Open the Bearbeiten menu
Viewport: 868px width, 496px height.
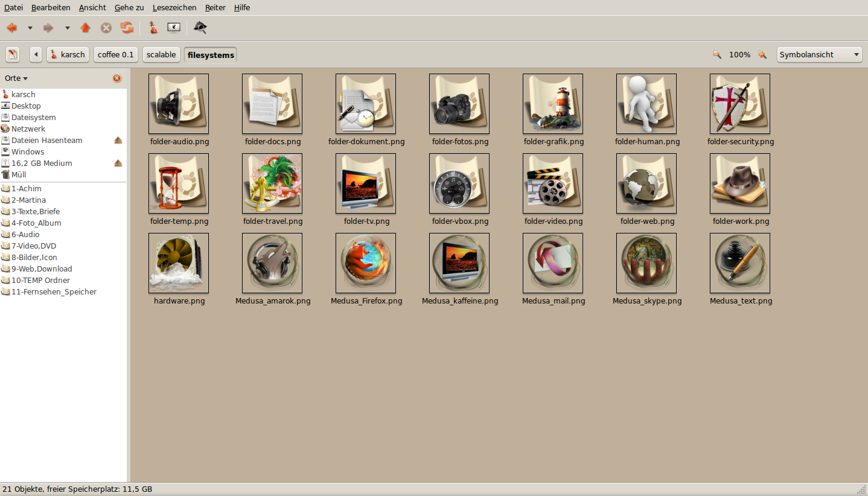click(51, 8)
